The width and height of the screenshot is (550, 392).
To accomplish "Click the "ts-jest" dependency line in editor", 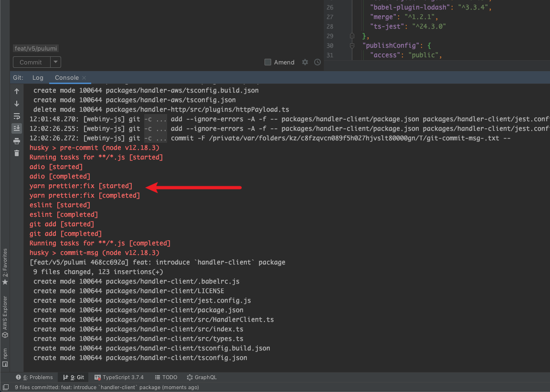I will click(x=408, y=26).
